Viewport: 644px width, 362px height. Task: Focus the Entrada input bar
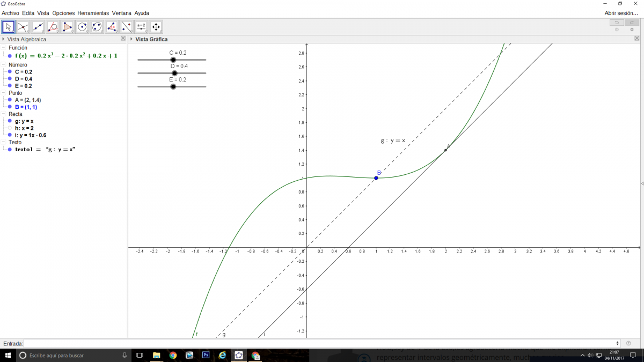tap(322, 343)
